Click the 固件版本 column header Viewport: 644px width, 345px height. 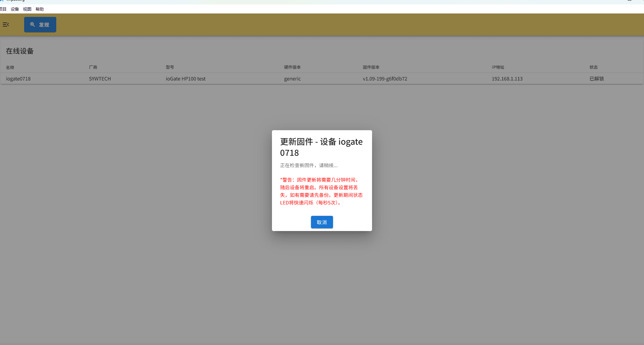371,67
